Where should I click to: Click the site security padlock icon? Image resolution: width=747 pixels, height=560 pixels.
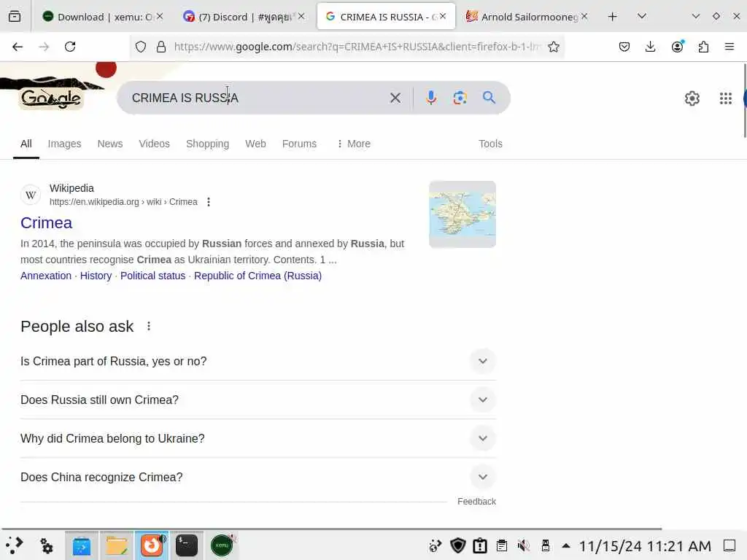pyautogui.click(x=161, y=47)
